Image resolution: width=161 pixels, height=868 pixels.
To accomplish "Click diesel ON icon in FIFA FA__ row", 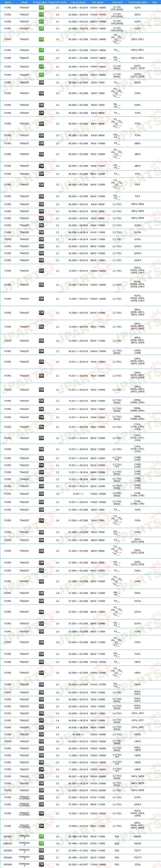I will pyautogui.click(x=41, y=174).
